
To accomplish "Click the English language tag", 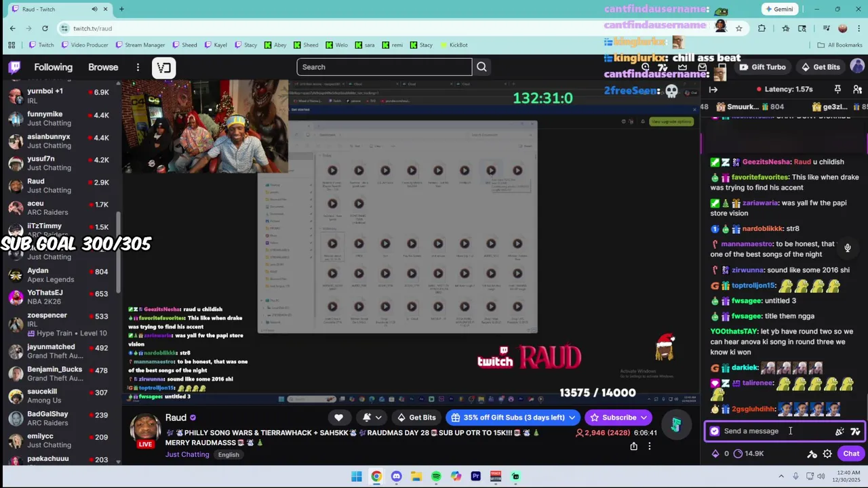I will [229, 455].
